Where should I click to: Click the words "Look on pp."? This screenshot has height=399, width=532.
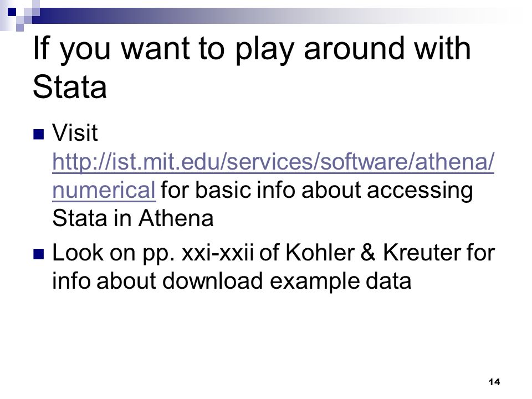click(113, 254)
